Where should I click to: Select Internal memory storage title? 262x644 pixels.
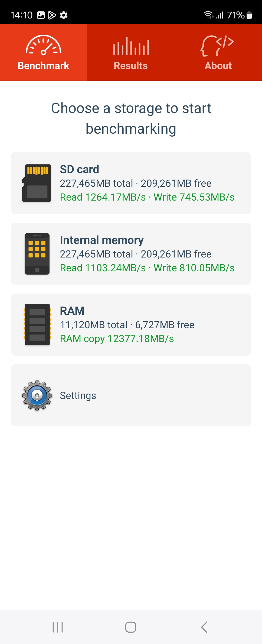(102, 240)
